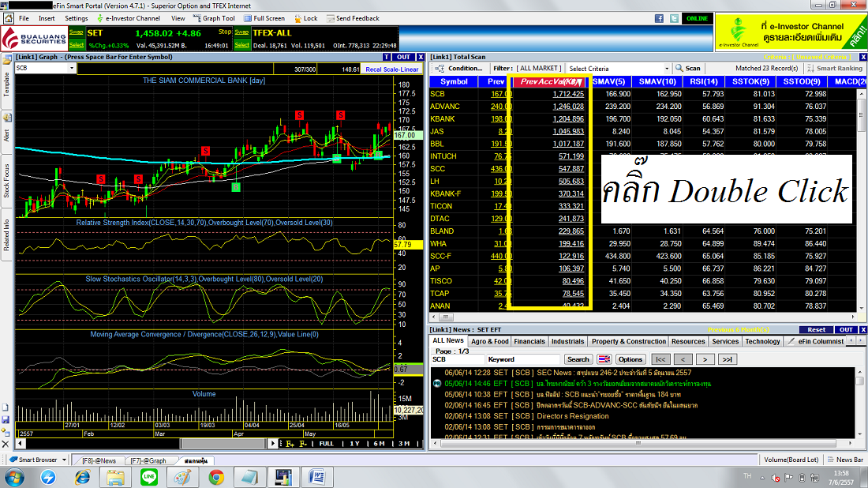Image resolution: width=868 pixels, height=488 pixels.
Task: Open Send Feedback
Action: (x=353, y=18)
